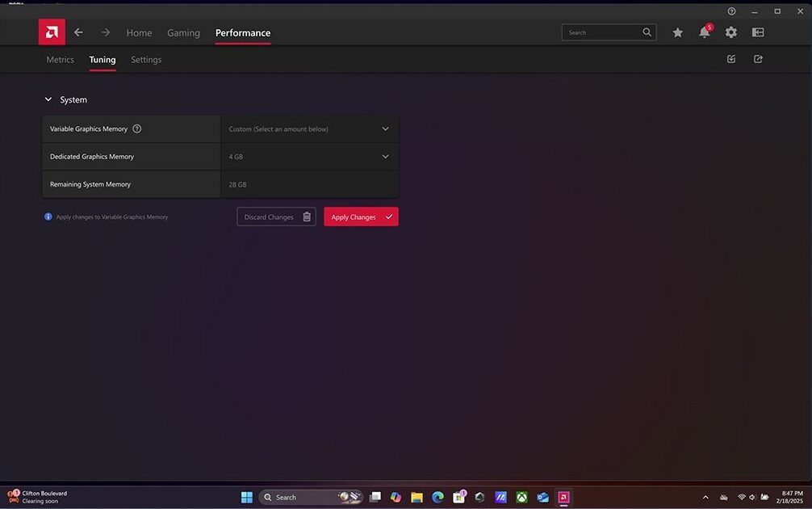Image resolution: width=812 pixels, height=509 pixels.
Task: Click the share/export icon near top right
Action: [757, 58]
